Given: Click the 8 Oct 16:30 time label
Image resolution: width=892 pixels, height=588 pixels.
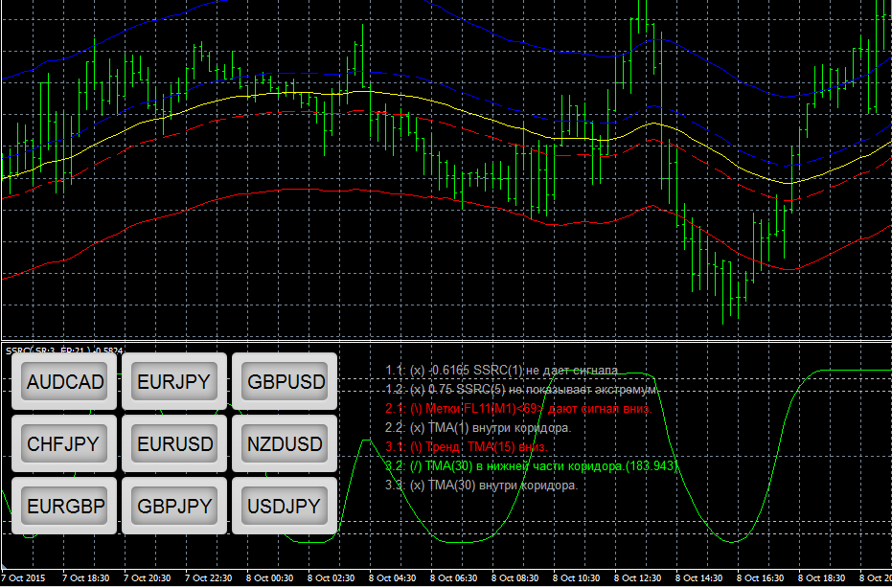Looking at the screenshot, I should click(762, 577).
